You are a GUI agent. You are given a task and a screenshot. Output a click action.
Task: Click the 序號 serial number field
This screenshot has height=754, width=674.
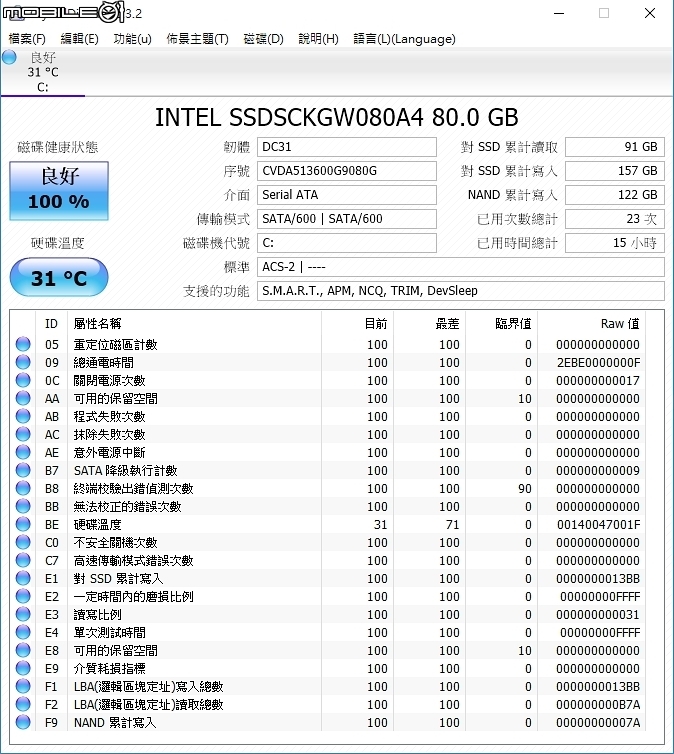[x=347, y=171]
